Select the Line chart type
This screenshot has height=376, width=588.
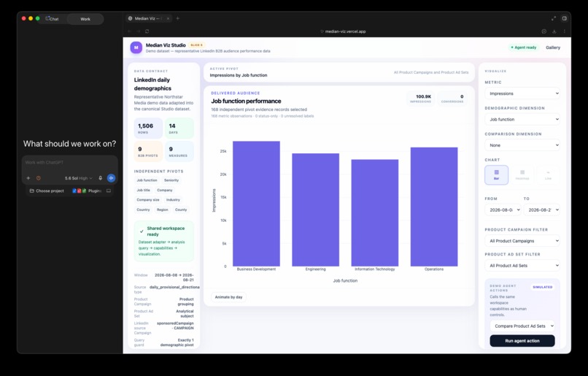548,175
